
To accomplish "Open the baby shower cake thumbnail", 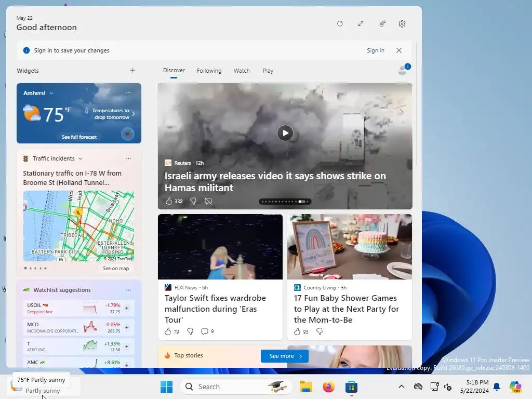I will (350, 247).
